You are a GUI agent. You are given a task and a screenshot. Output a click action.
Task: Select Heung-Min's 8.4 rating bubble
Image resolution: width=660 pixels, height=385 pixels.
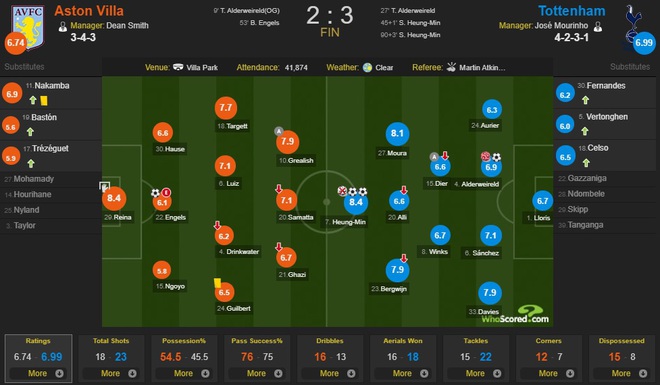coord(356,202)
